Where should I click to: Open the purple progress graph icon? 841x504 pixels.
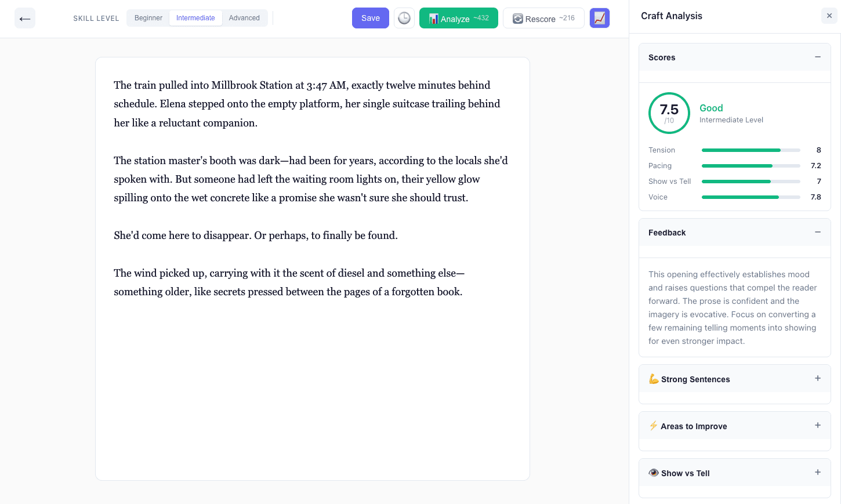(x=600, y=18)
